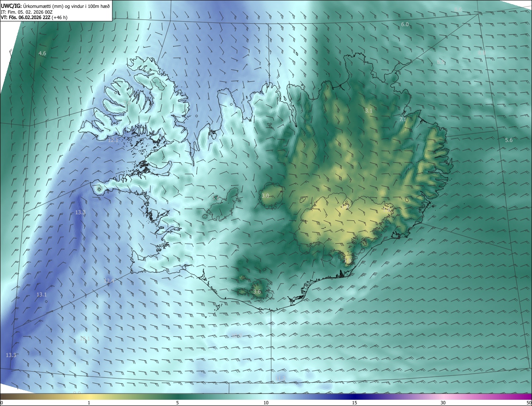Click the 3.6 value on the southern glacier
Viewport: 532px width, 406px height.
pos(257,292)
